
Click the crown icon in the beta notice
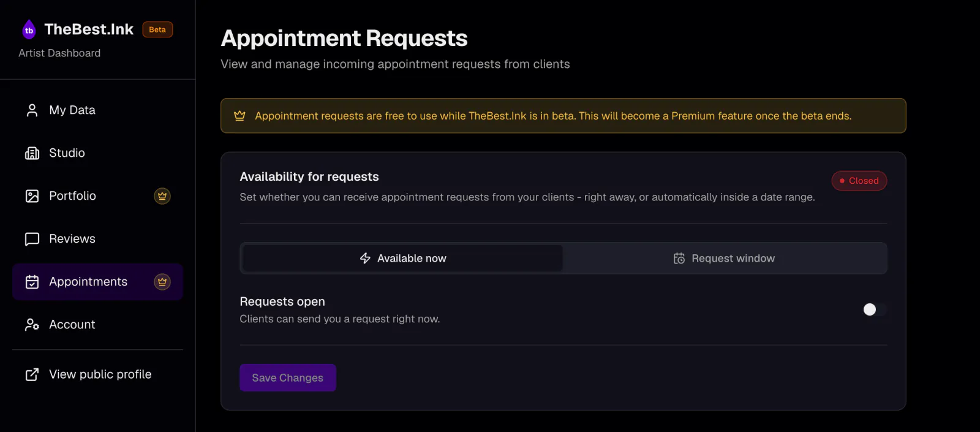(239, 116)
